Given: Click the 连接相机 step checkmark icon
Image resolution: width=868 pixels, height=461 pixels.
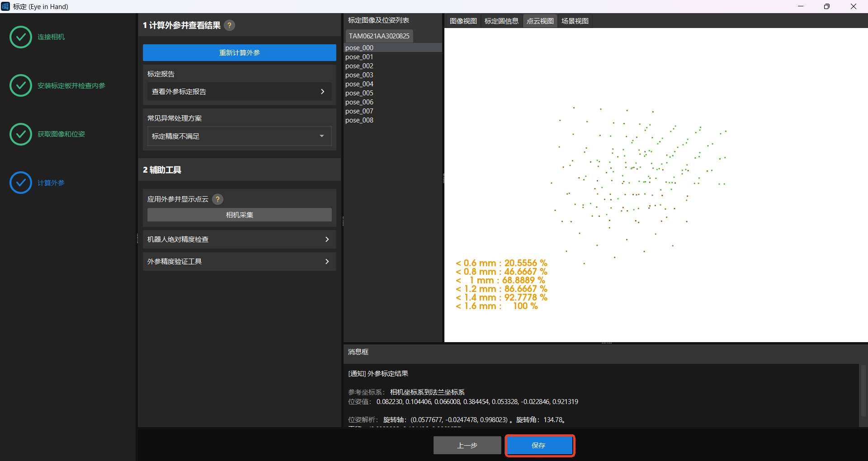Looking at the screenshot, I should pyautogui.click(x=21, y=37).
